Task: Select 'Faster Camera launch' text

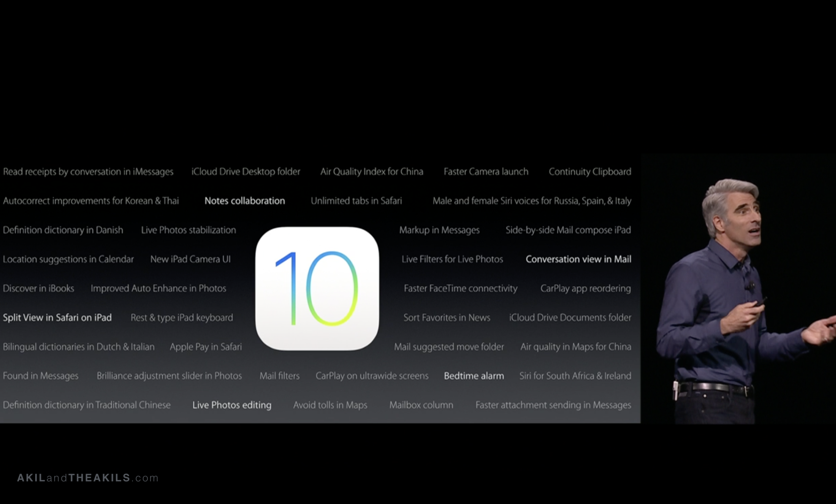Action: click(486, 172)
